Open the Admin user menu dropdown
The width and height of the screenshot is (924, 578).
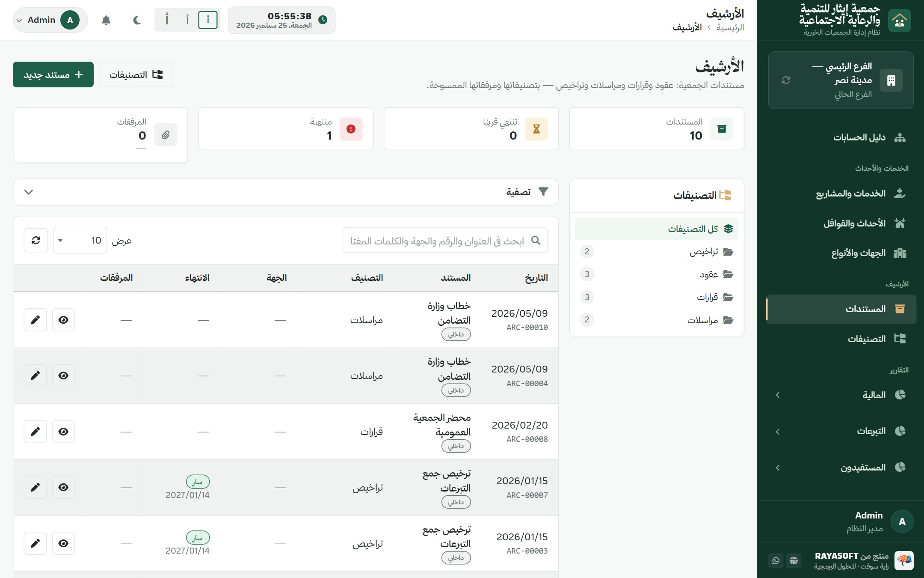pos(50,20)
